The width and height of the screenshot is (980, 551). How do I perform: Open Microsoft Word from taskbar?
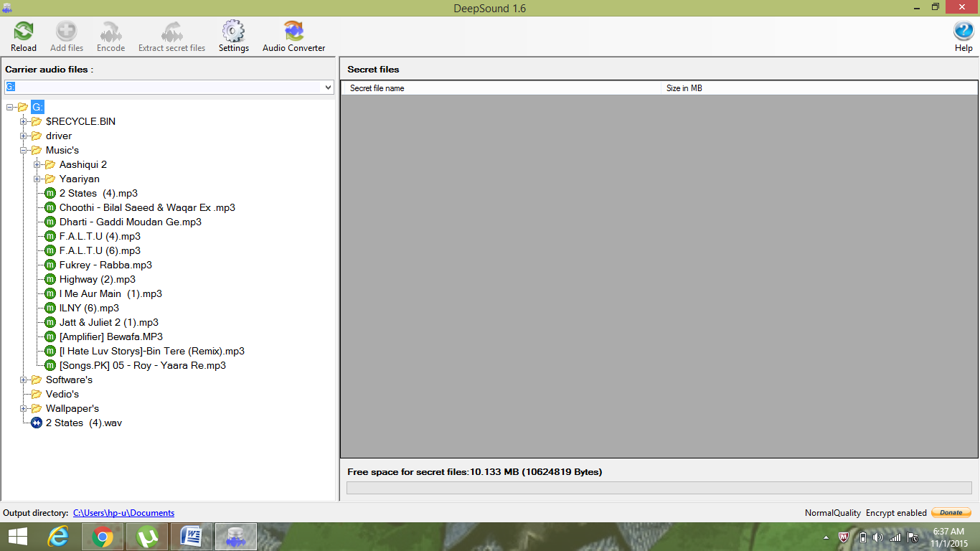click(x=192, y=537)
